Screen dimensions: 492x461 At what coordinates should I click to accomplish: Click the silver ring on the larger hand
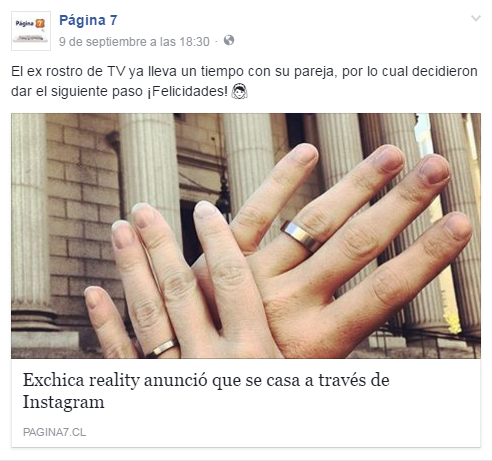pyautogui.click(x=301, y=236)
